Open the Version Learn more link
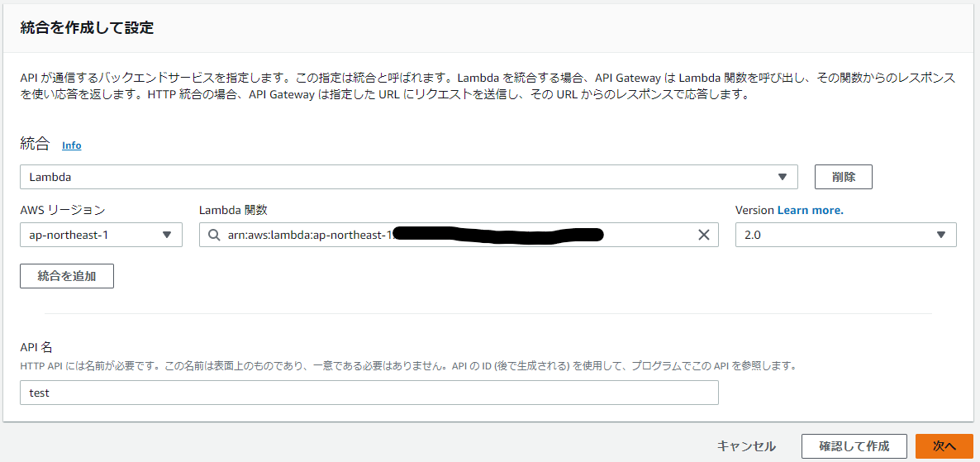Viewport: 980px width, 462px height. (810, 211)
